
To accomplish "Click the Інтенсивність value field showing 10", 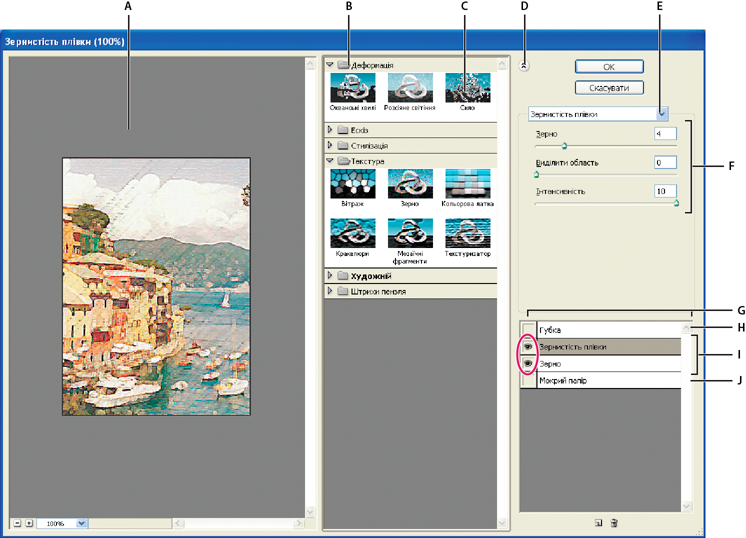I will tap(665, 191).
